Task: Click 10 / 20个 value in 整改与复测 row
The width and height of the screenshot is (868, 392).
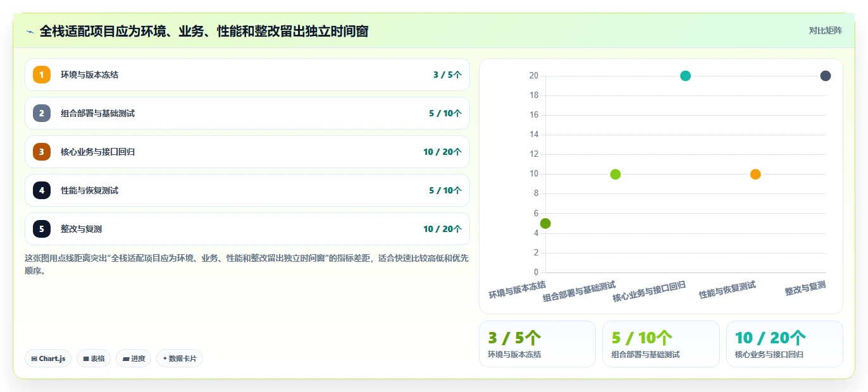Action: [x=442, y=229]
